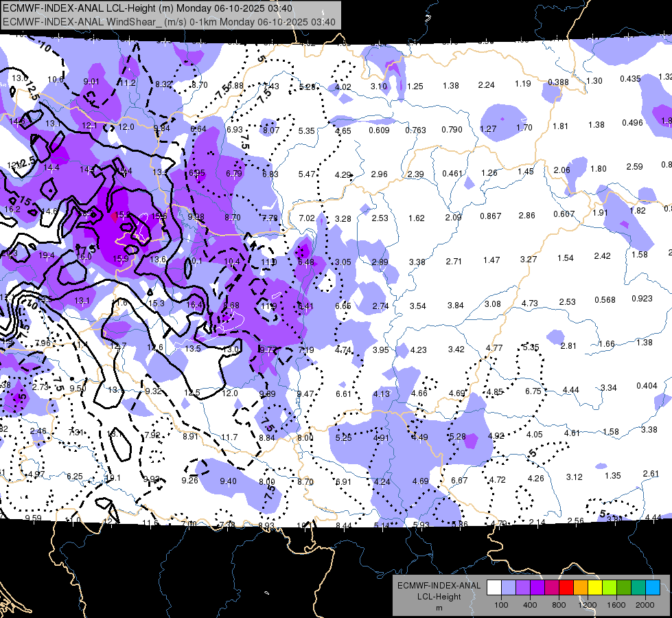Viewport: 672px width, 618px height.
Task: Click the legend tick label 1200
Action: (x=587, y=605)
